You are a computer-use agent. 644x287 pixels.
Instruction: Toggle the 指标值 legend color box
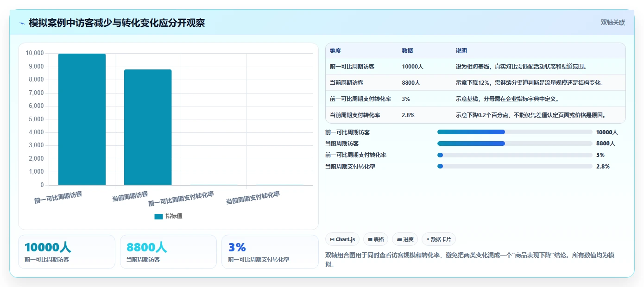coord(158,216)
